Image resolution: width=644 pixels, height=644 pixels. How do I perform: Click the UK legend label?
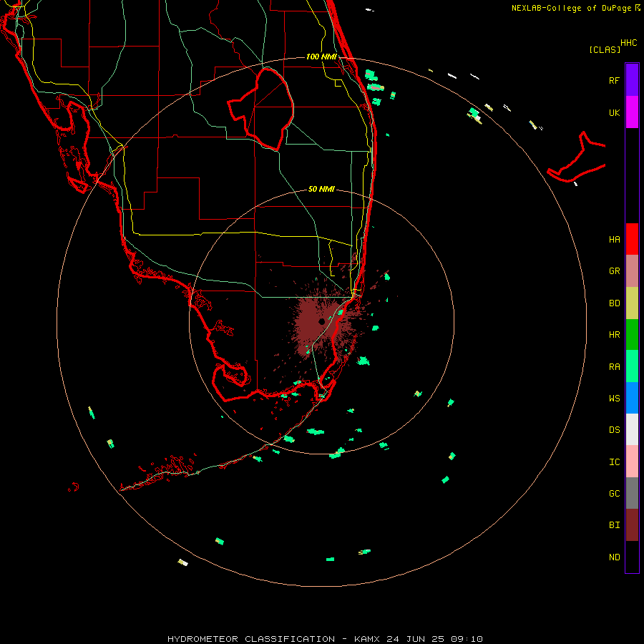point(614,113)
